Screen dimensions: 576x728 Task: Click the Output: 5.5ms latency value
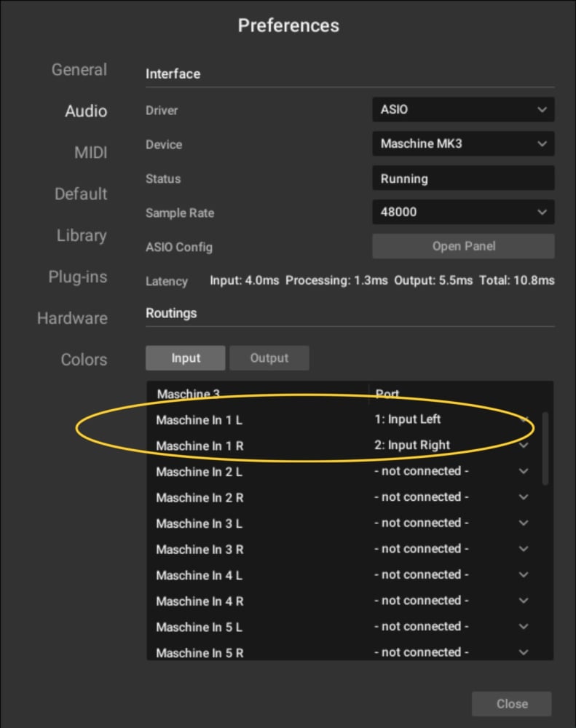coord(433,280)
